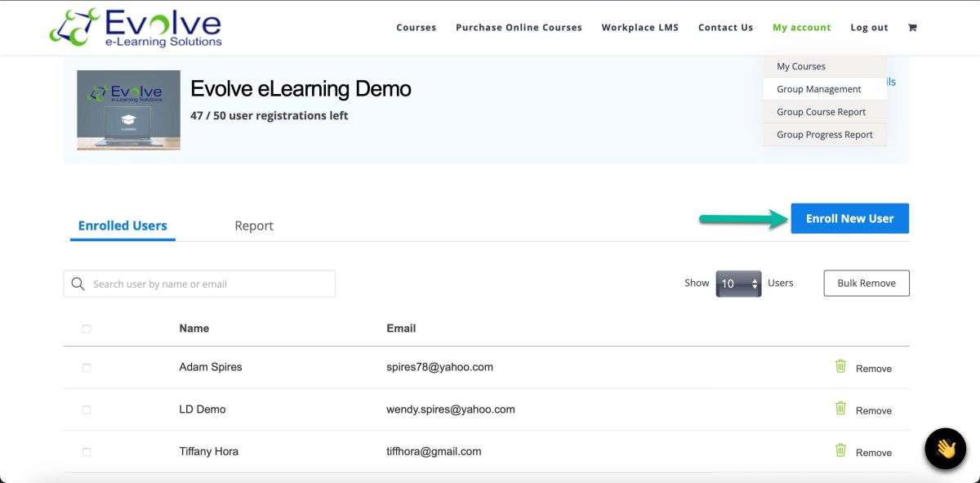Screen dimensions: 980x483
Task: Click the search user input field
Action: click(199, 283)
